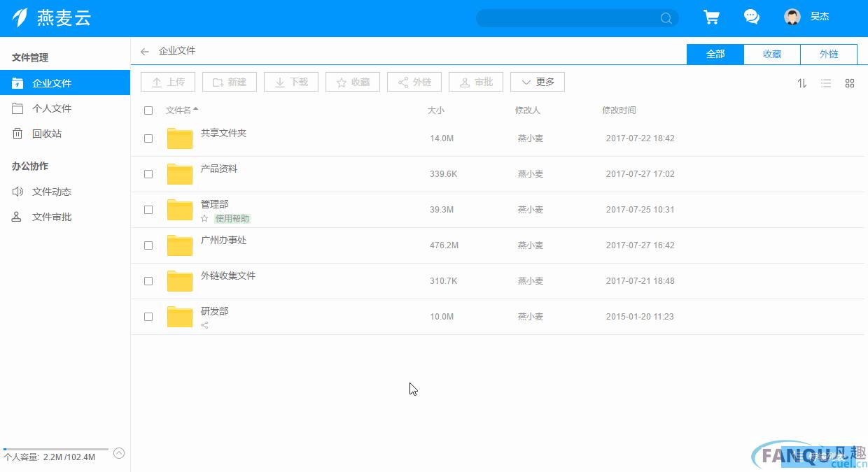Switch to the 外链 tab
Screen dimensions: 868x472
[x=828, y=54]
